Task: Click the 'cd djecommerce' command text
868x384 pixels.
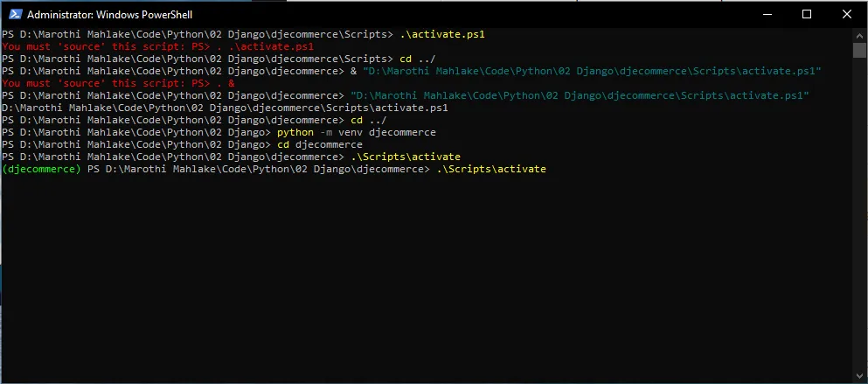Action: 320,144
